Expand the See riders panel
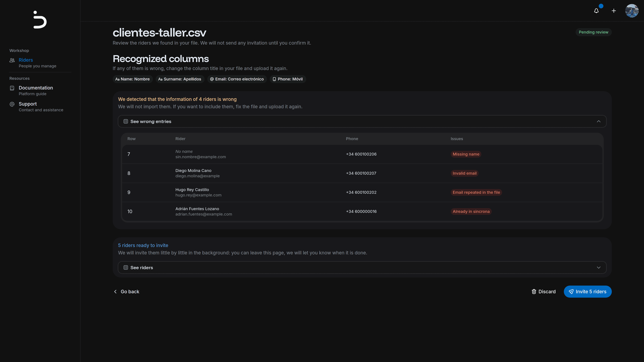 [x=362, y=268]
